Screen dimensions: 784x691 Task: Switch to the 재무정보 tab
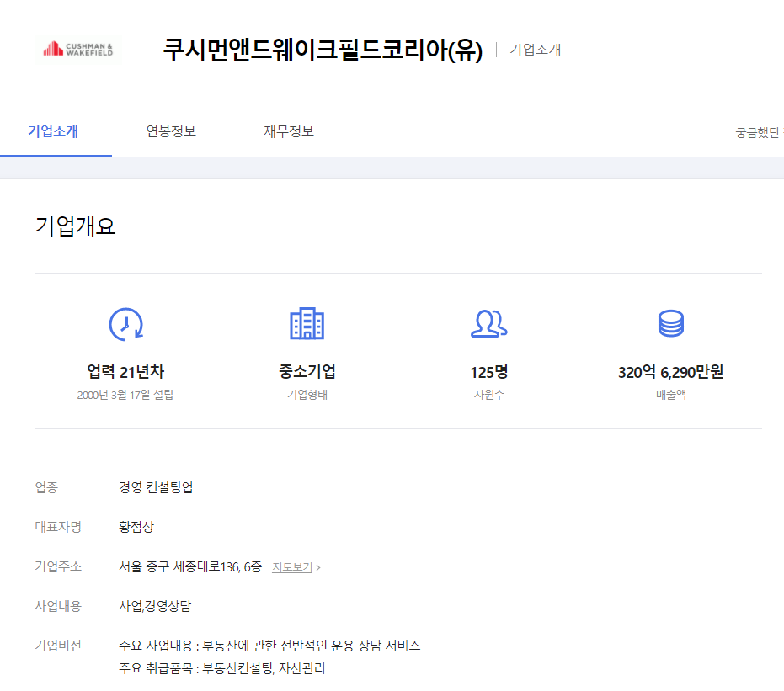pyautogui.click(x=289, y=131)
